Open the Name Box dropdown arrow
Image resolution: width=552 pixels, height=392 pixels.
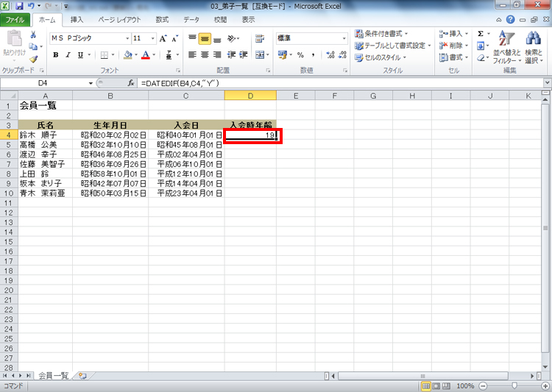tap(91, 83)
